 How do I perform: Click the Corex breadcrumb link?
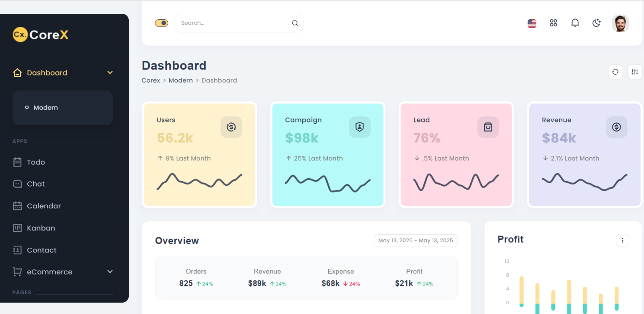151,80
